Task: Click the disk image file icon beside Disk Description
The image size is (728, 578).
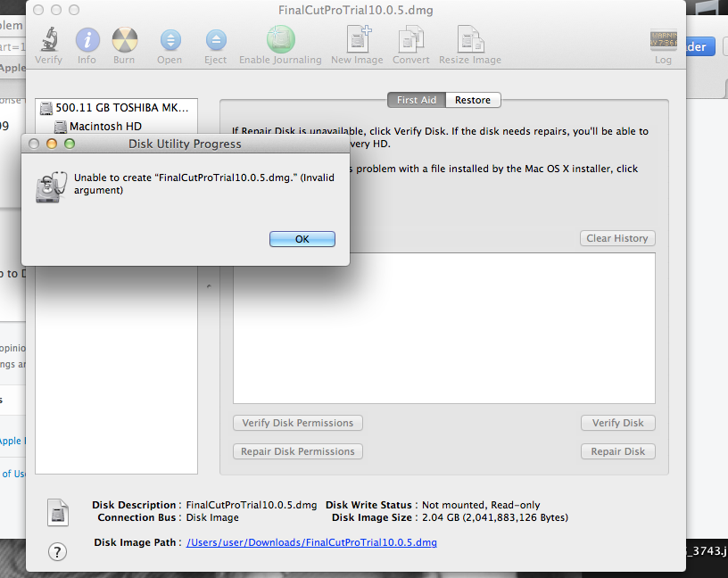Action: point(58,513)
